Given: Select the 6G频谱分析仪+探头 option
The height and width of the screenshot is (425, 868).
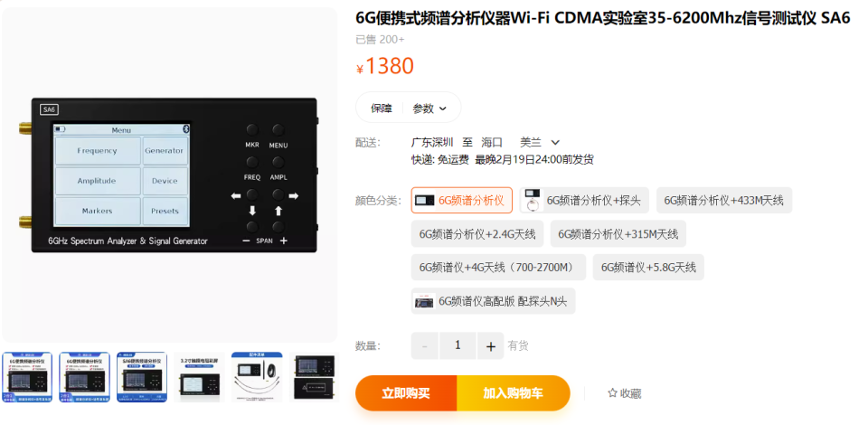Looking at the screenshot, I should pyautogui.click(x=584, y=201).
